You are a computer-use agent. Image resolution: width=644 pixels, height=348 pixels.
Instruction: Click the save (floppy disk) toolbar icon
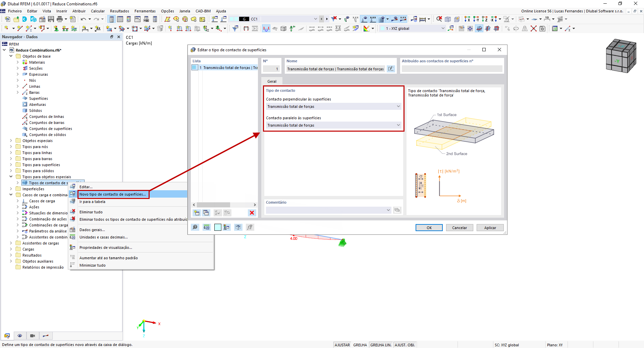[x=51, y=19]
